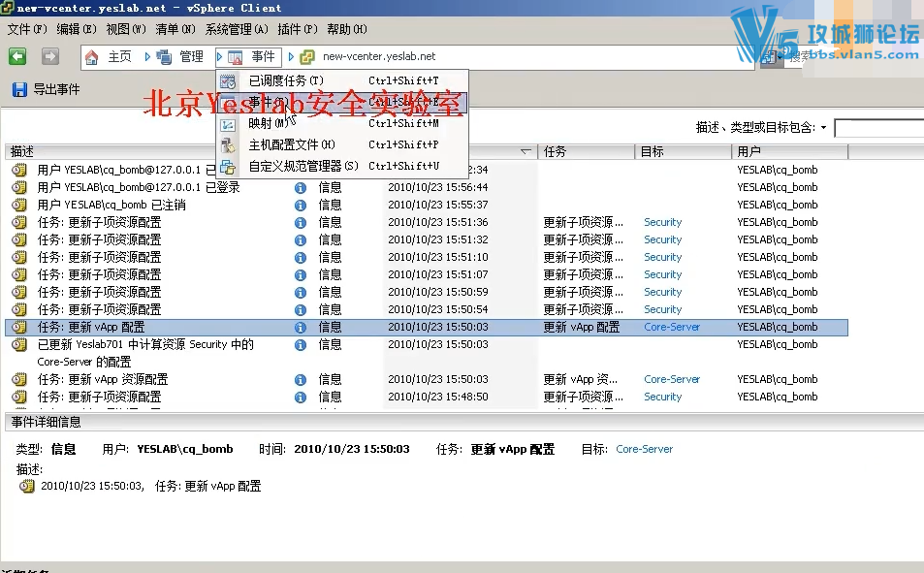Select the 用户 YESLAB\cq_bomb 已注销 row text
Screen dimensions: 924x573
[x=112, y=206]
